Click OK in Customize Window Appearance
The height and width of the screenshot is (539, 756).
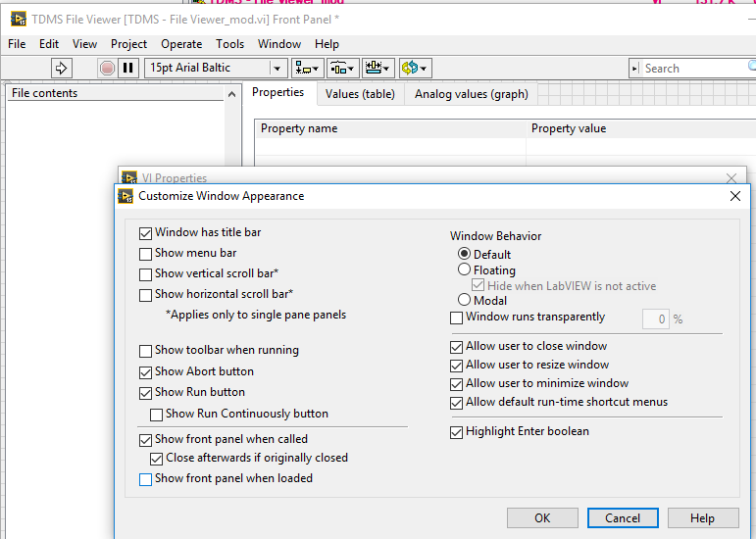pos(542,517)
